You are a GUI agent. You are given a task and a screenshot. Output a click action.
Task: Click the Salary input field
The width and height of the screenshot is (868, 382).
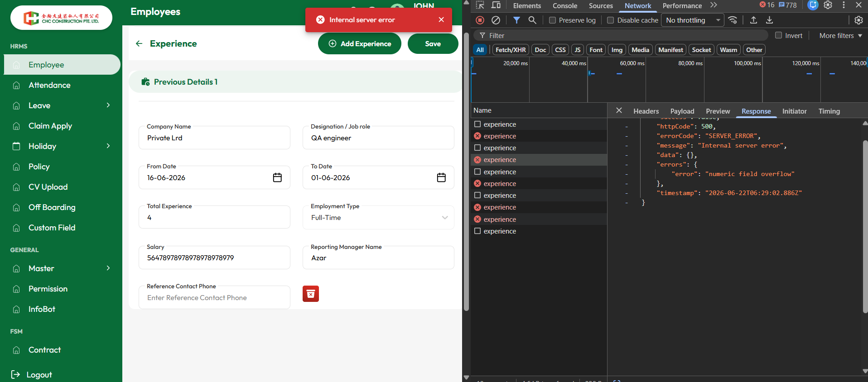pyautogui.click(x=214, y=258)
